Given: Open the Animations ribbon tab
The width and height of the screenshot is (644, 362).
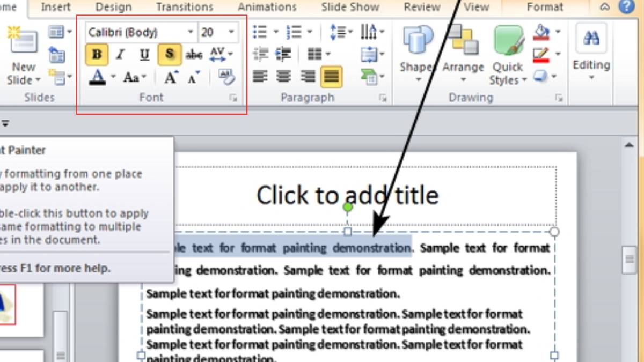Looking at the screenshot, I should [267, 7].
